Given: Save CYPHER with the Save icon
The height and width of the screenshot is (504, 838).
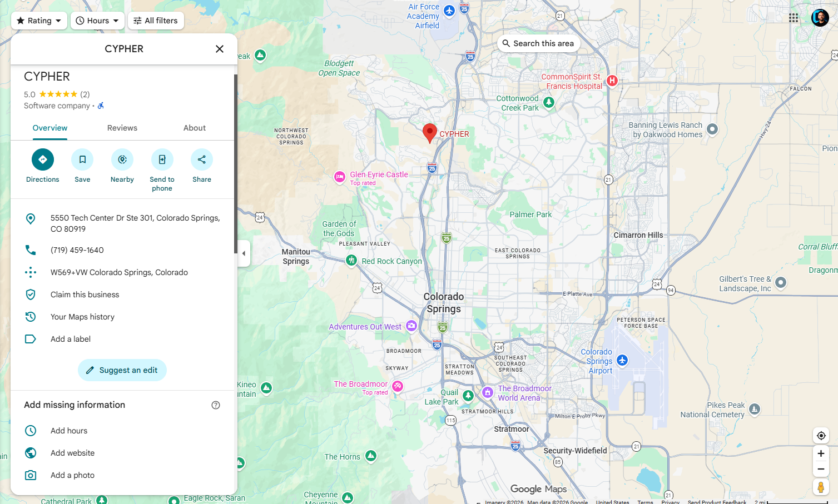Looking at the screenshot, I should tap(82, 159).
